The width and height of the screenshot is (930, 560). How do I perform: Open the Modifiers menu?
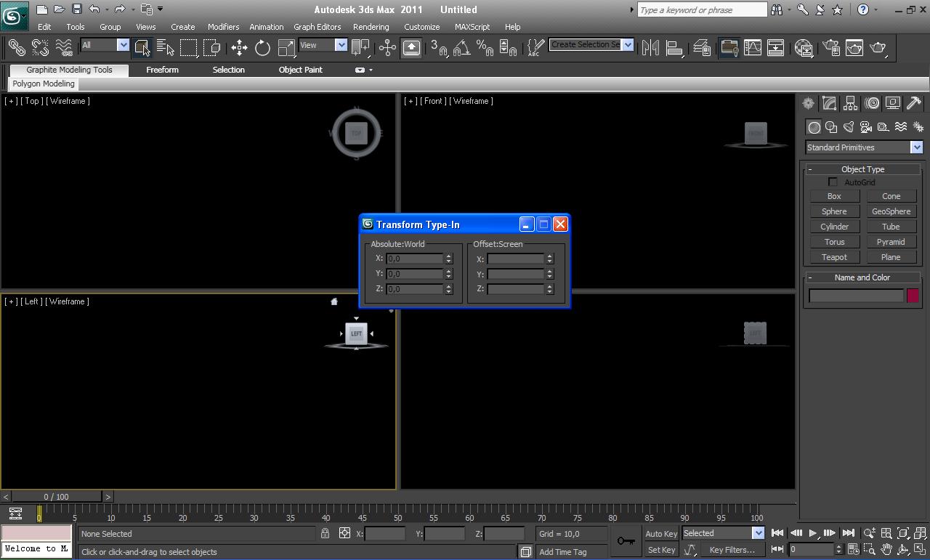point(223,27)
